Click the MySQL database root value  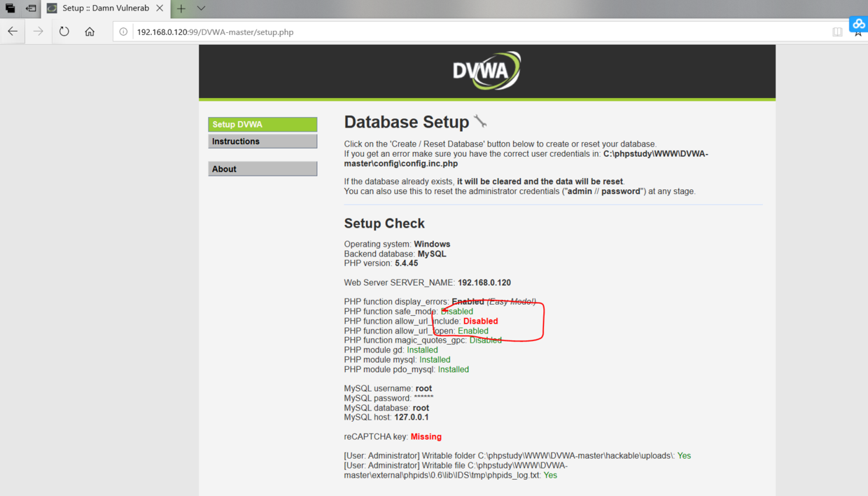click(421, 408)
